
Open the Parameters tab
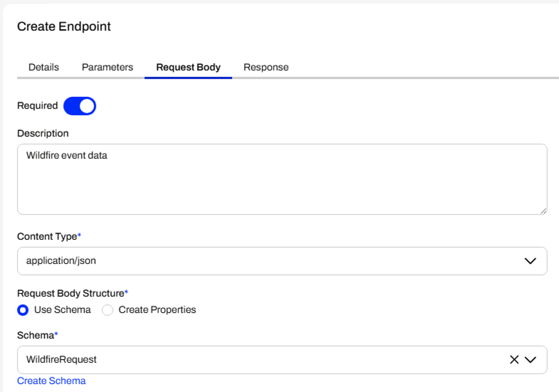(x=108, y=67)
